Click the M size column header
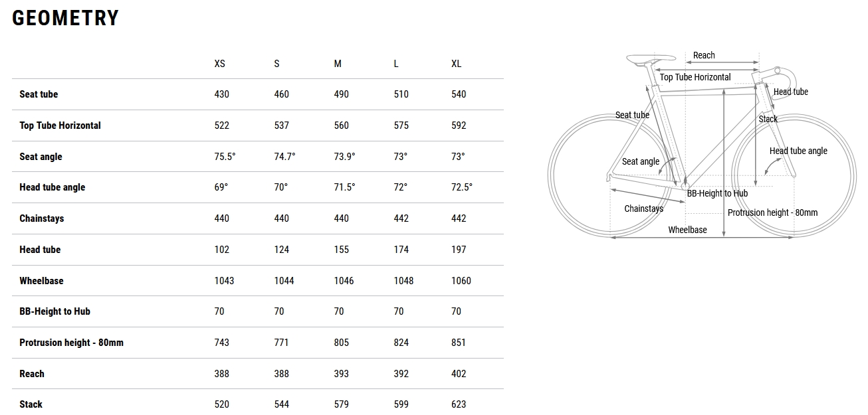Viewport: 868px width, 415px height. (x=338, y=64)
